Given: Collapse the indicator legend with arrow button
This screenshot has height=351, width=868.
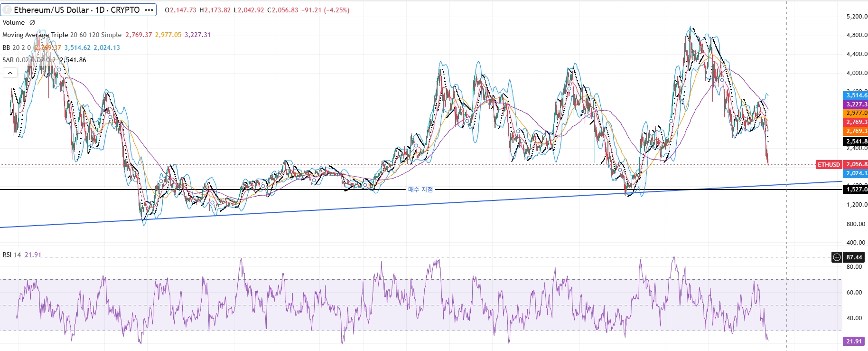Looking at the screenshot, I should 10,73.
